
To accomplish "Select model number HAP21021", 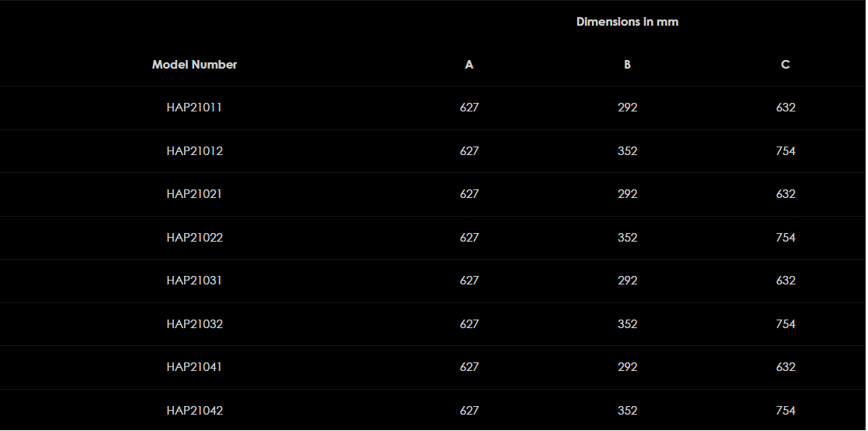I will pos(194,194).
